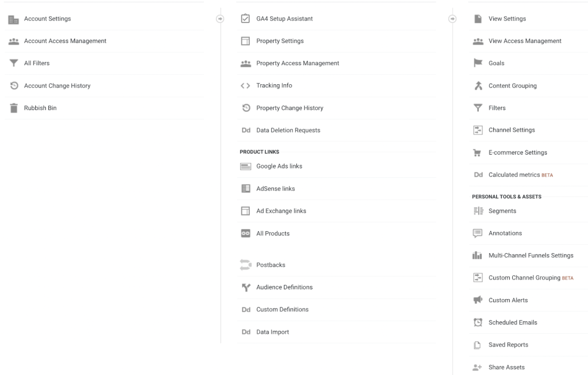588x375 pixels.
Task: Open Data Deletion Requests
Action: click(x=288, y=130)
